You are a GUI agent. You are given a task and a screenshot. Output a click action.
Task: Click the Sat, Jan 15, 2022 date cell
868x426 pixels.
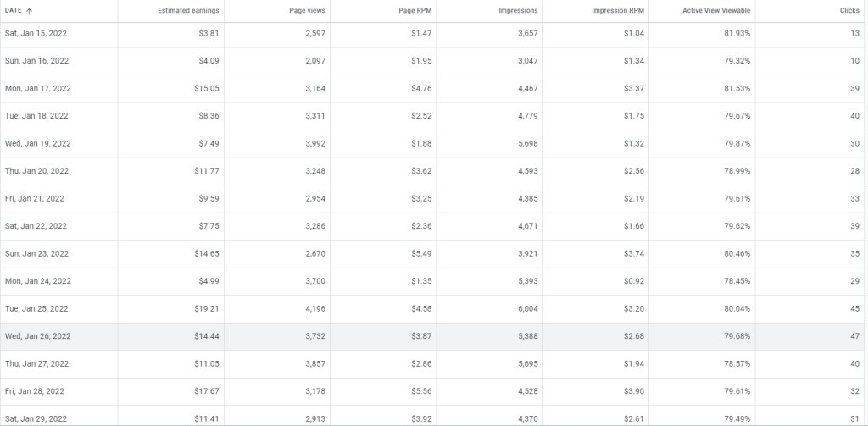click(36, 34)
